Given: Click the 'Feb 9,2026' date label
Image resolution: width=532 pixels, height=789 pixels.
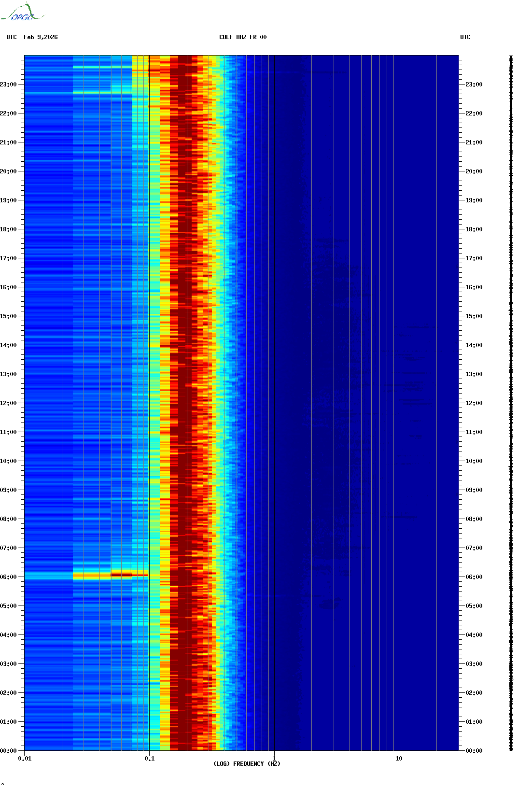Looking at the screenshot, I should point(41,37).
